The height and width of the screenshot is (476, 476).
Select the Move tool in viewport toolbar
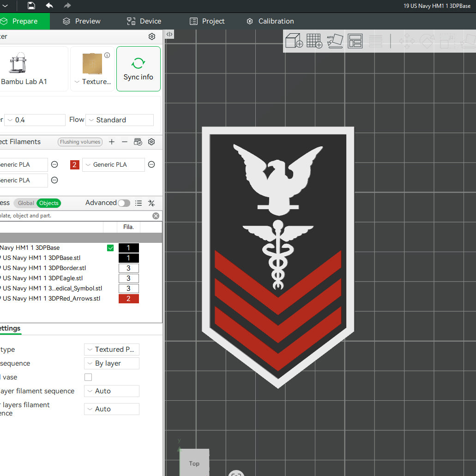coord(407,41)
